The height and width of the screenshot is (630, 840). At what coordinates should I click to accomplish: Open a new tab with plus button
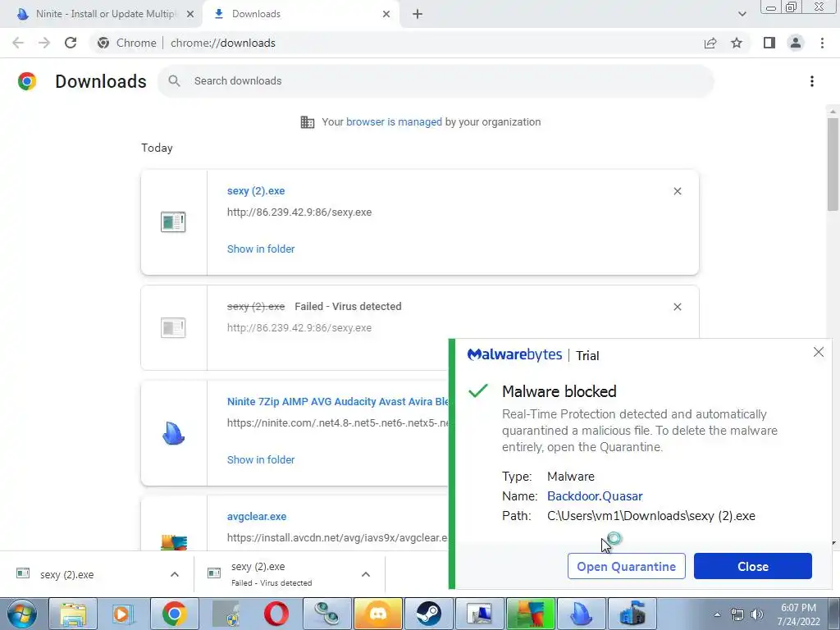pos(418,14)
